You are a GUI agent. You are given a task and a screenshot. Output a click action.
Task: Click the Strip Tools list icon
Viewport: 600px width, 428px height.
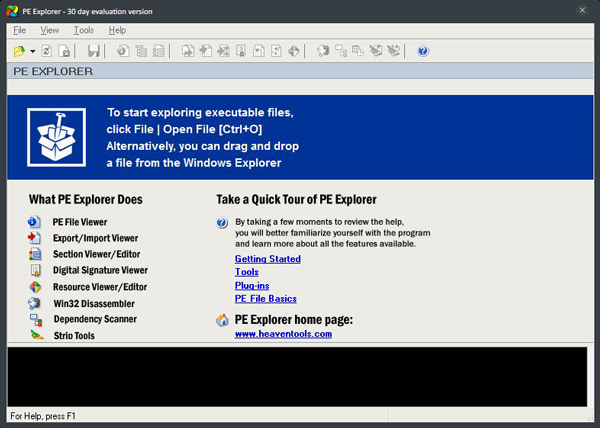[37, 335]
